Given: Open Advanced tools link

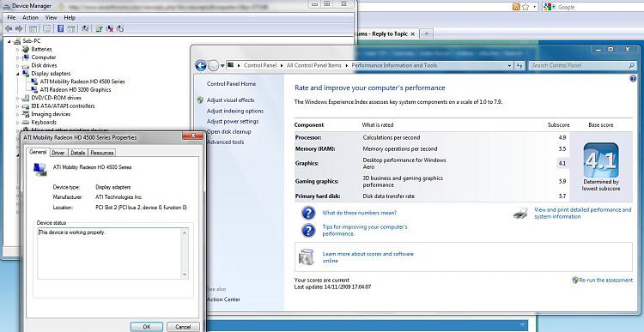Looking at the screenshot, I should pos(225,142).
